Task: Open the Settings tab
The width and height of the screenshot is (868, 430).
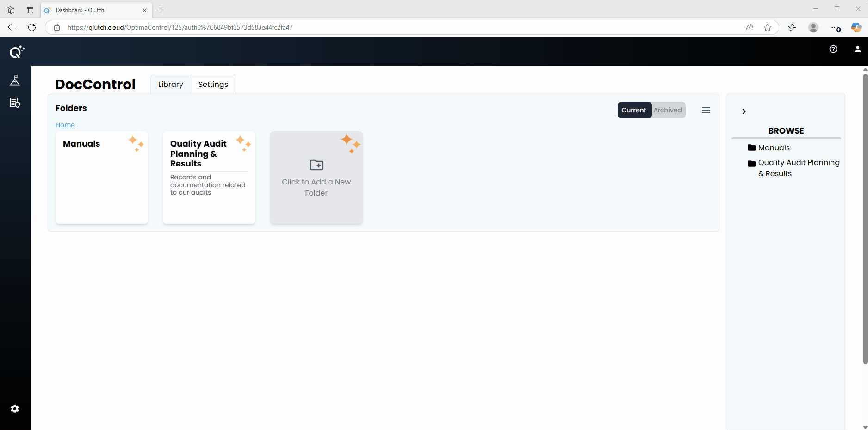Action: tap(213, 85)
